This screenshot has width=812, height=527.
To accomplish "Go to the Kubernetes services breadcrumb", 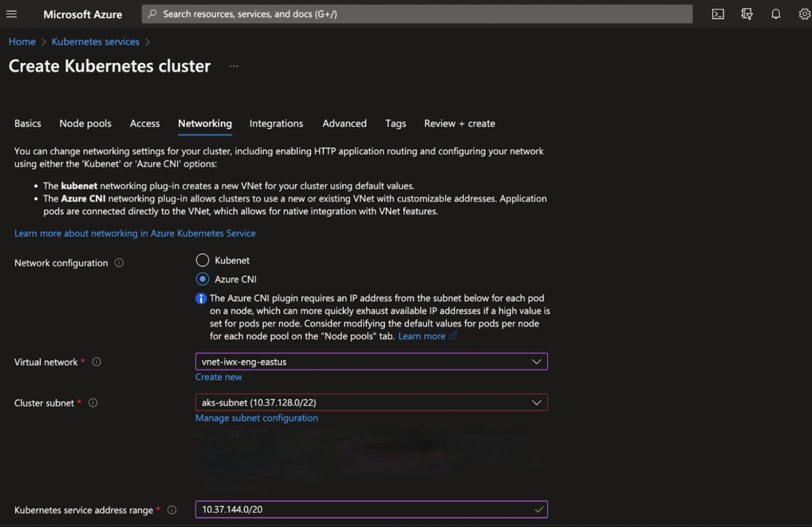I will [95, 42].
